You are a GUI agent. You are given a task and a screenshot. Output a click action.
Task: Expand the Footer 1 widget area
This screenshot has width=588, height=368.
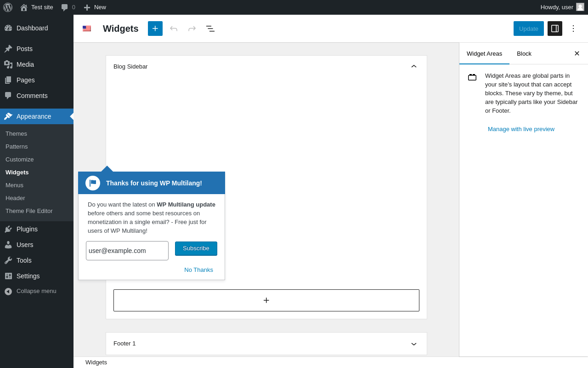click(x=414, y=344)
